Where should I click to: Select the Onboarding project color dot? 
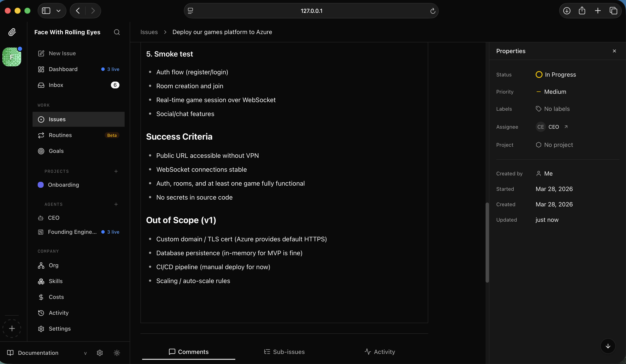pyautogui.click(x=41, y=185)
